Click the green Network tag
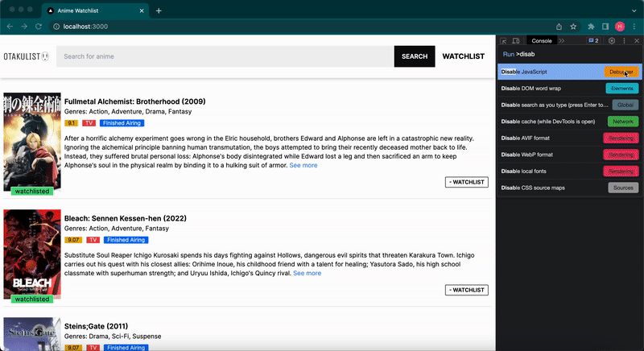Viewport: 644px width, 351px height. click(x=622, y=122)
